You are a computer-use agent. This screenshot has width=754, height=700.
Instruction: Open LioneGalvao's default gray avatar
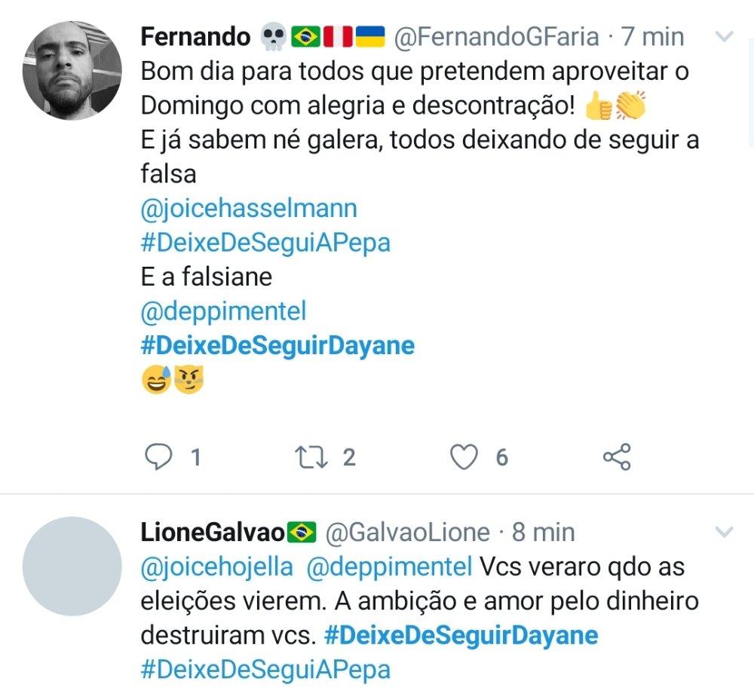pos(72,566)
